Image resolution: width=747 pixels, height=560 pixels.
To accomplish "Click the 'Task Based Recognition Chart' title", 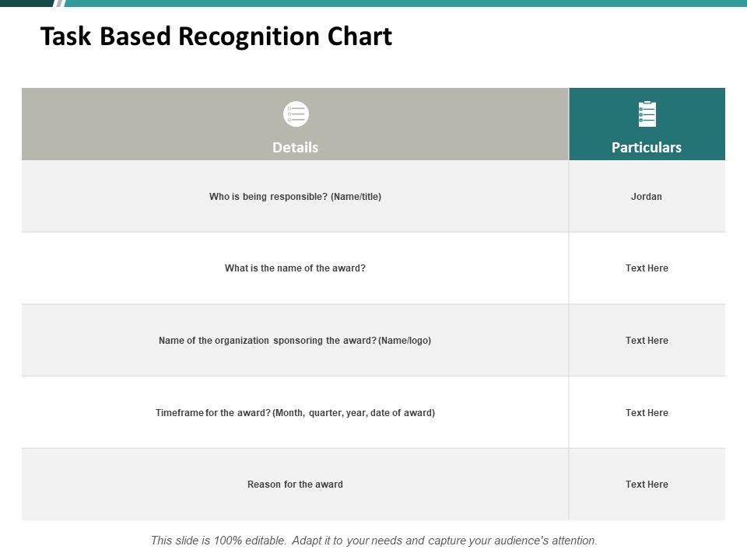I will point(216,37).
